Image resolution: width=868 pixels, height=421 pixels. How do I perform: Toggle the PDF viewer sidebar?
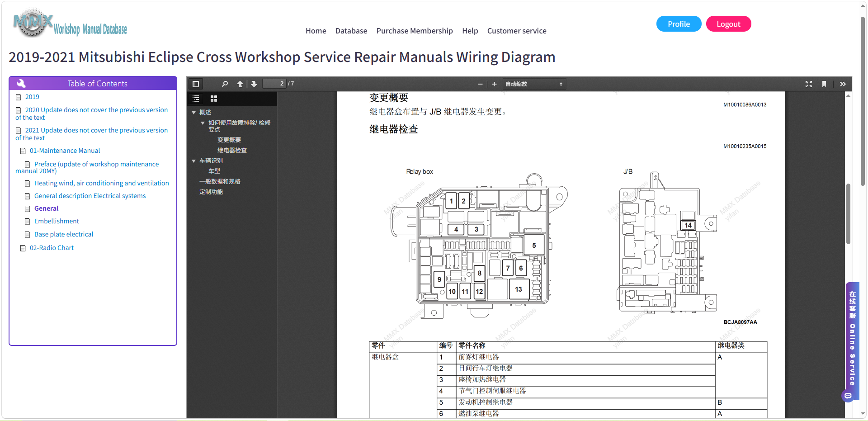(x=196, y=84)
